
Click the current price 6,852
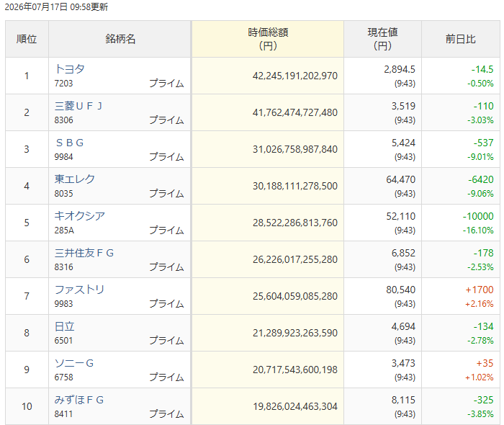[403, 253]
